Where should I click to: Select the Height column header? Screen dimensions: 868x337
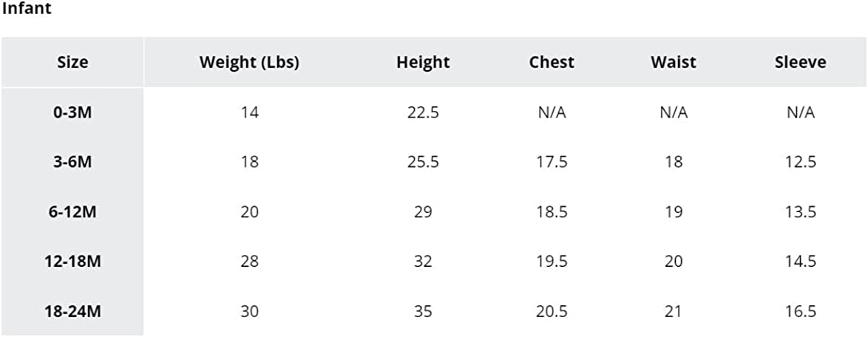coord(423,63)
